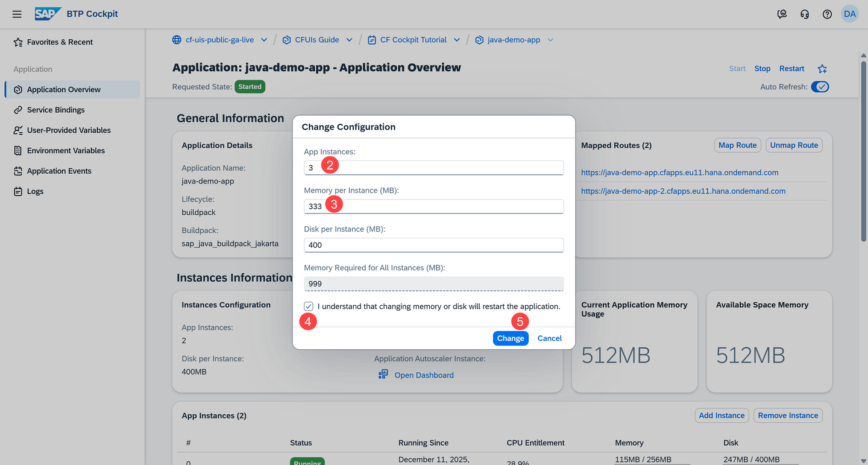Viewport: 868px width, 465px height.
Task: Click the Running Since column header
Action: [424, 443]
